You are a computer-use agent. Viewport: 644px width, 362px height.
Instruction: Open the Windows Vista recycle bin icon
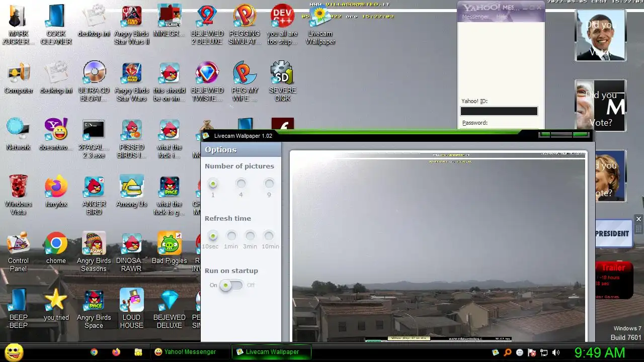[18, 195]
